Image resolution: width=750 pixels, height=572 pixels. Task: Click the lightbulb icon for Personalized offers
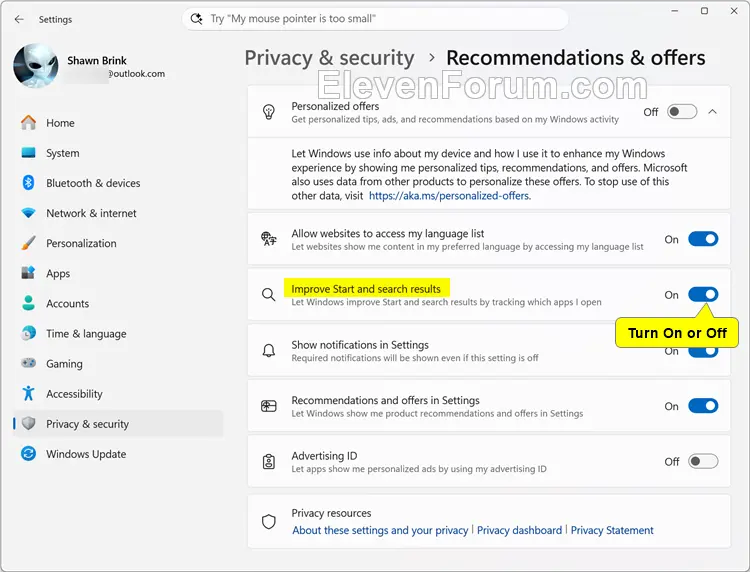coord(269,112)
